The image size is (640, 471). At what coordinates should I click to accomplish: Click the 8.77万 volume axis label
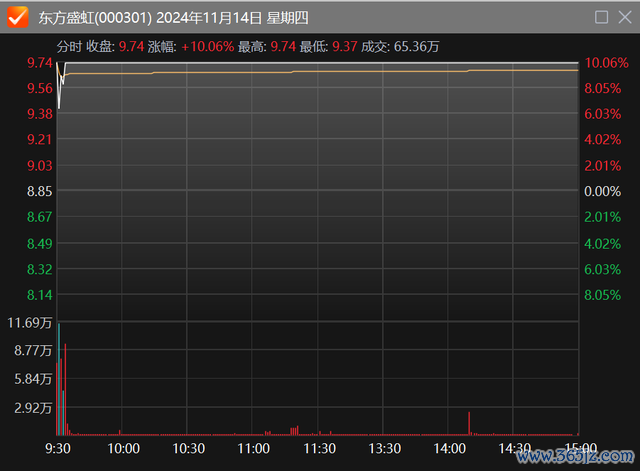33,351
